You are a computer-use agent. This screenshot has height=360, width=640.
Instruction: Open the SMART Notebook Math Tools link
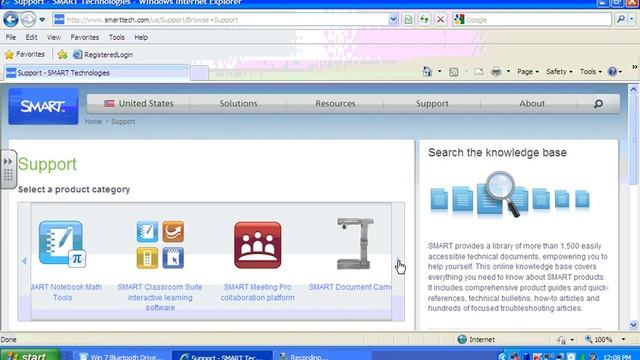(66, 292)
